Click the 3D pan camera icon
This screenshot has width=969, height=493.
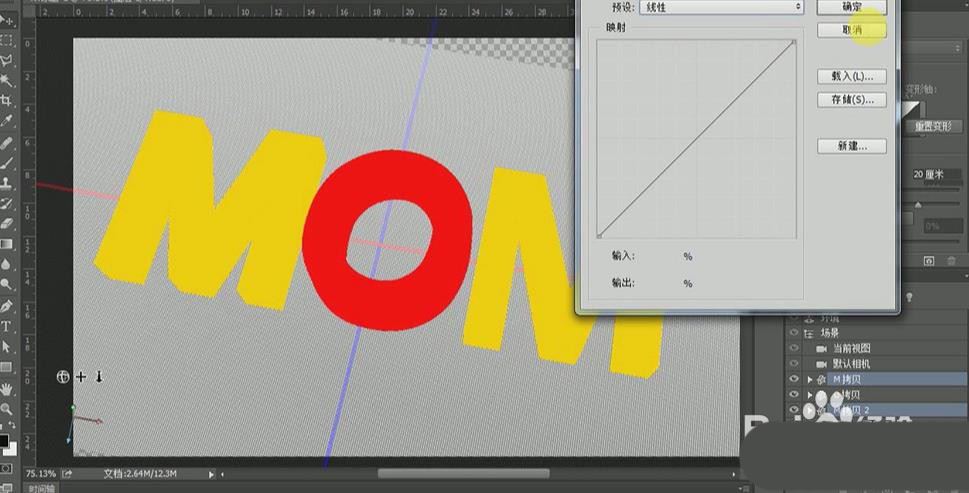(81, 377)
